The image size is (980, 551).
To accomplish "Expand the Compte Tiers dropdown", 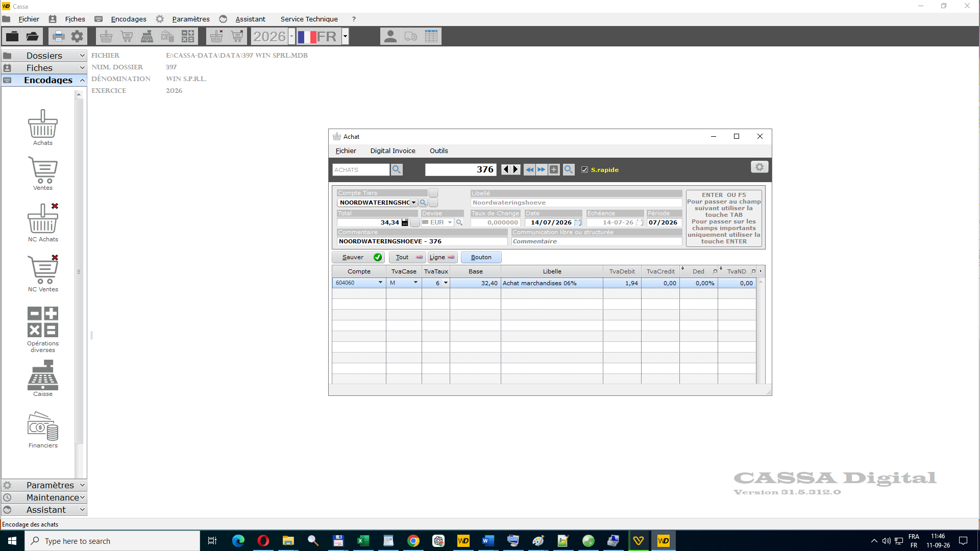I will pos(413,203).
